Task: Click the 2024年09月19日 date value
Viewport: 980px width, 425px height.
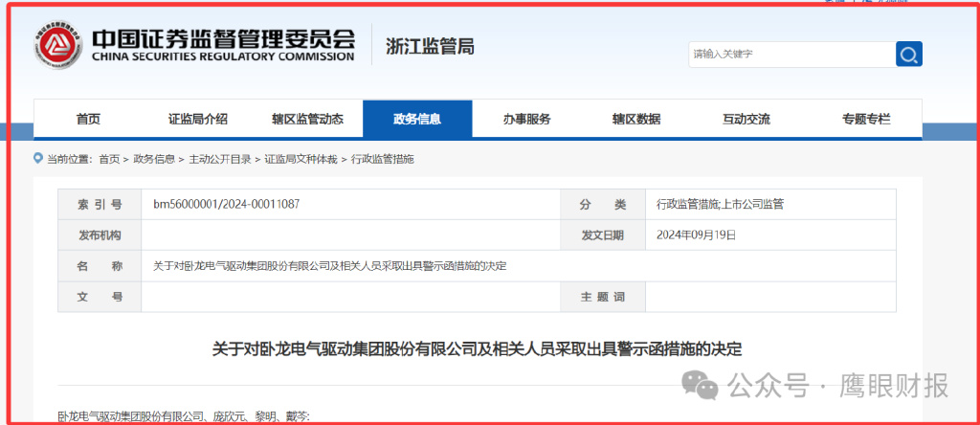Action: click(697, 235)
